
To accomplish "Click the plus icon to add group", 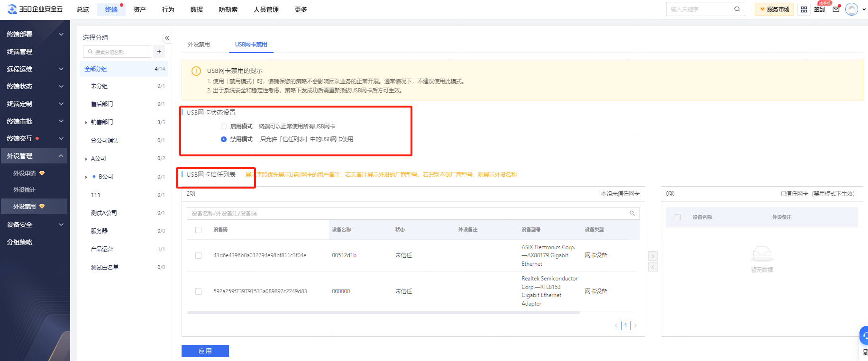I will click(159, 52).
